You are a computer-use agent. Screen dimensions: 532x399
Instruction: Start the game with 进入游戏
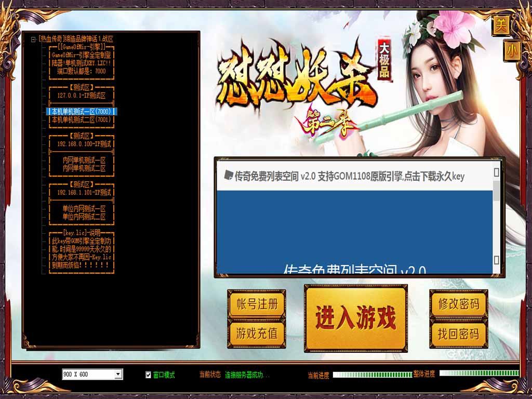click(x=356, y=318)
